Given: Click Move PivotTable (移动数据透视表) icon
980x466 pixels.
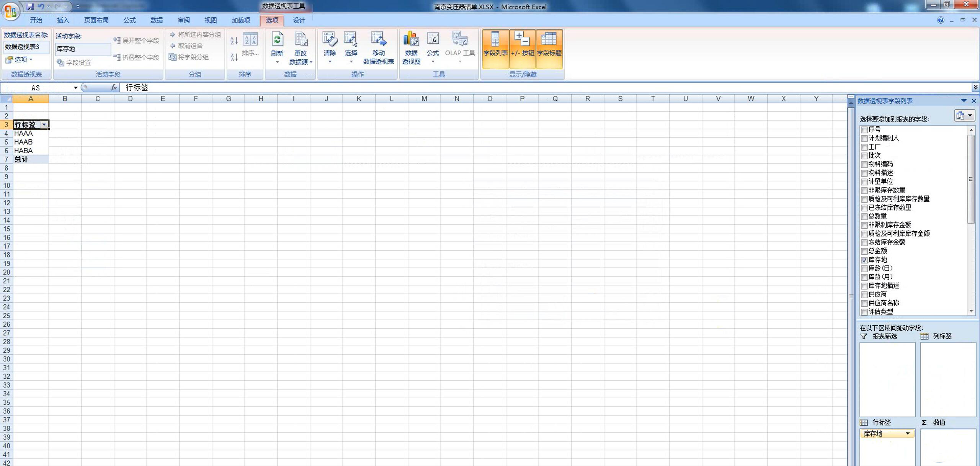Looking at the screenshot, I should (378, 40).
